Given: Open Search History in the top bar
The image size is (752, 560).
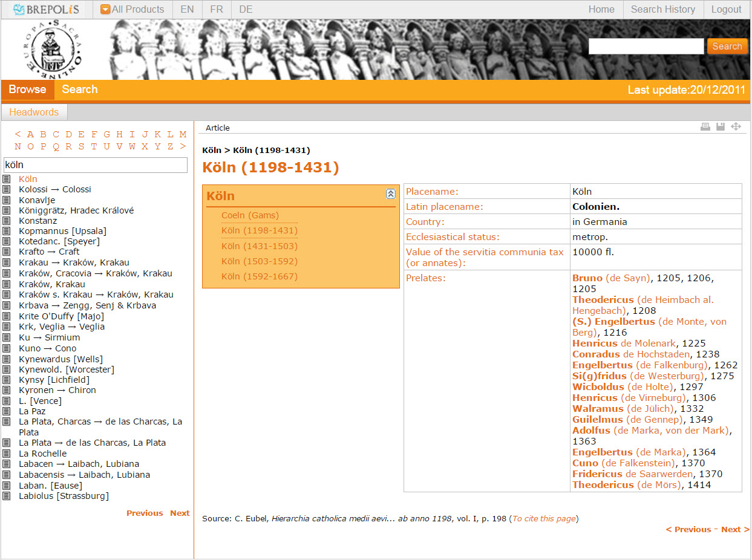Looking at the screenshot, I should coord(662,10).
